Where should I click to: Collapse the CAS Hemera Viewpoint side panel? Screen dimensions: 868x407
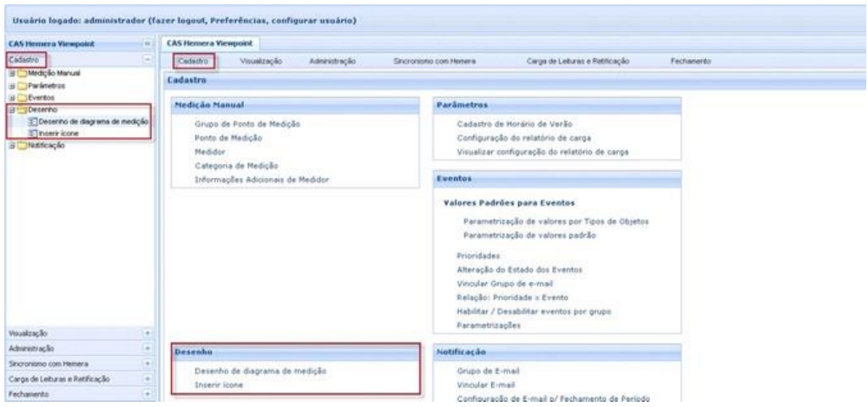click(147, 43)
